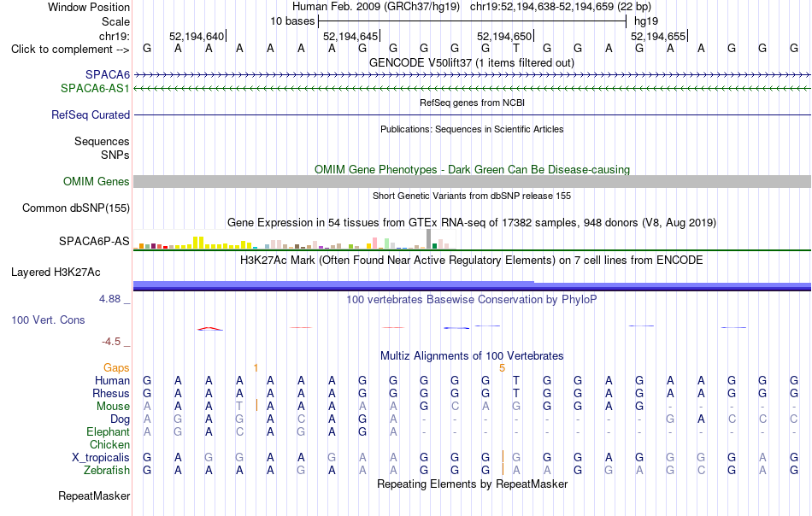Click the 4.88 PhyloP upper scale value
Screen dimensions: 812x516
point(109,299)
